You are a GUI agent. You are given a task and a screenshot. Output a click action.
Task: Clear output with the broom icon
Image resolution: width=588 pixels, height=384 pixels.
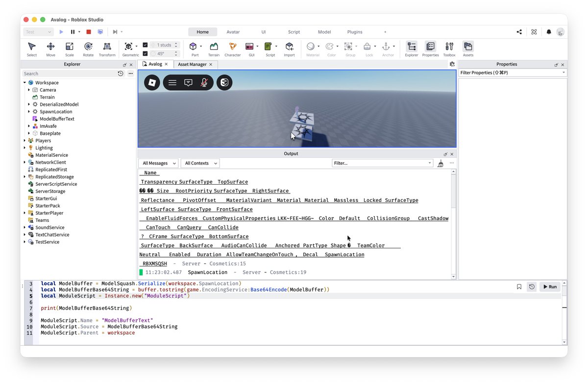pos(441,164)
